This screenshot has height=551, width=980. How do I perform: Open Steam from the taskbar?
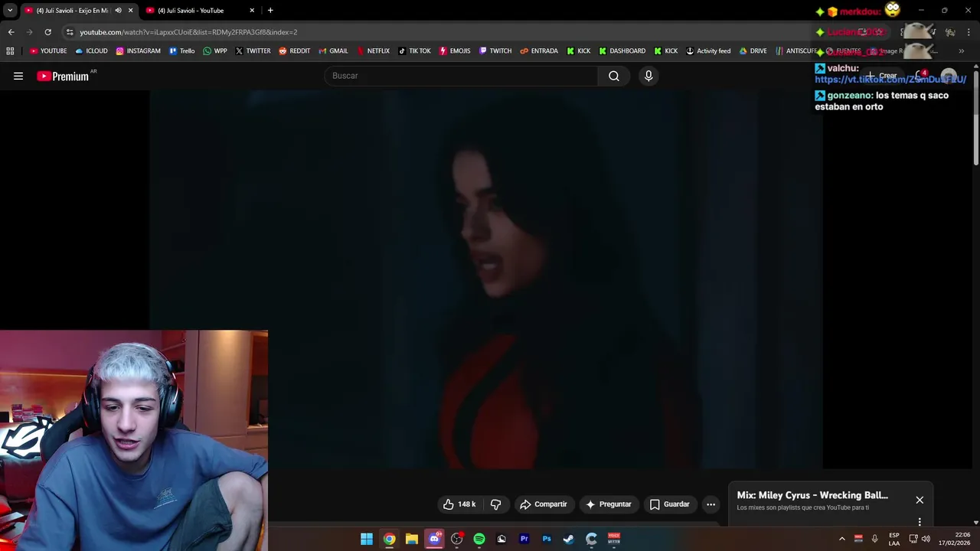coord(569,539)
